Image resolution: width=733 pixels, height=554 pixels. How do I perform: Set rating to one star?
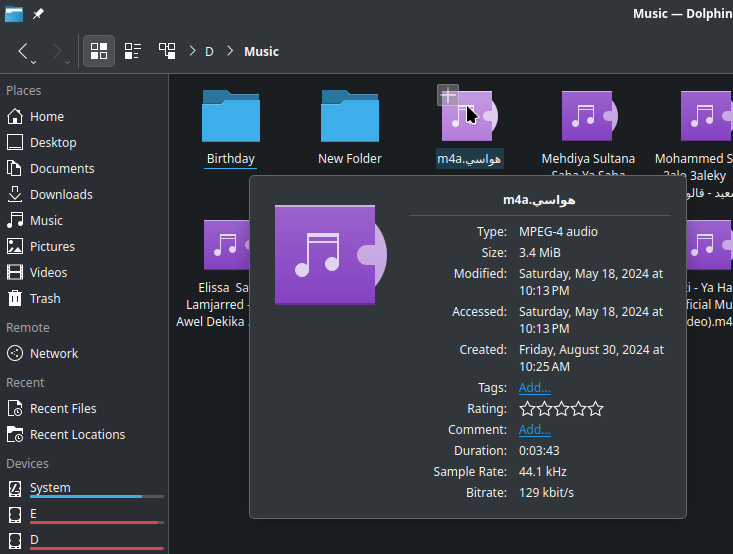point(527,409)
